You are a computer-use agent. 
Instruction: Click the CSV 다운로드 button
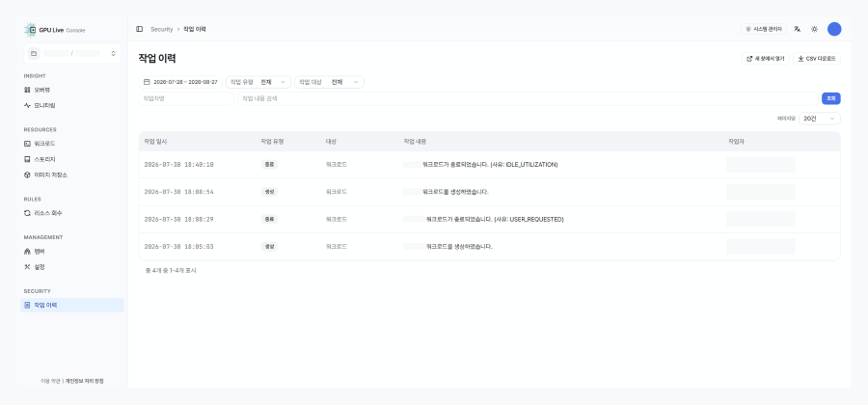817,59
